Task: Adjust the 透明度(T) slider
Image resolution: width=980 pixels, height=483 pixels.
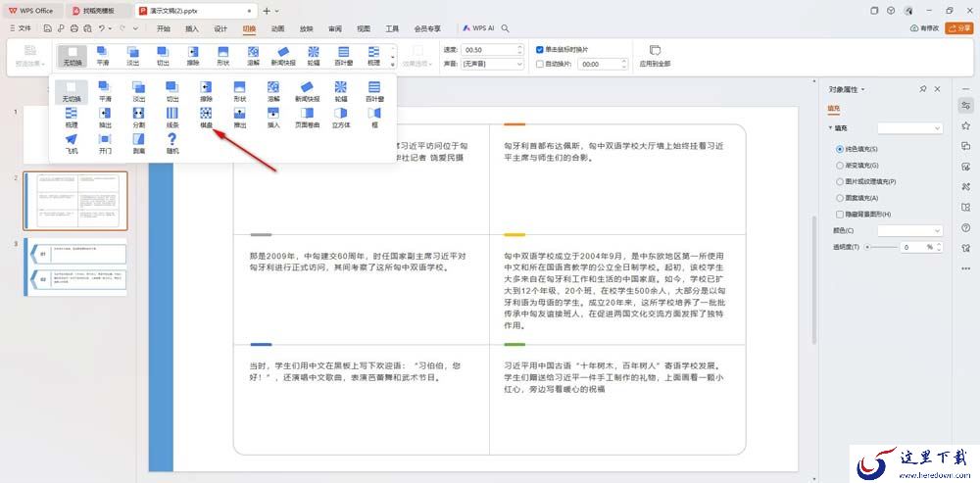Action: point(881,248)
